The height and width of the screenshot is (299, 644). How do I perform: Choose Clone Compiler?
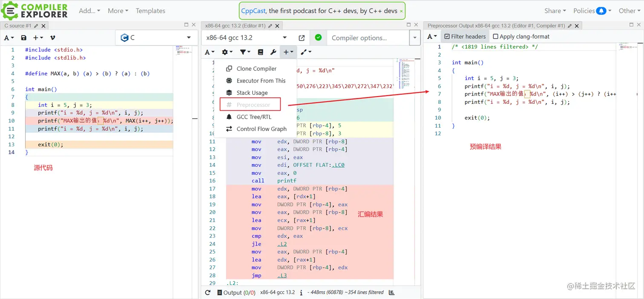(x=256, y=68)
